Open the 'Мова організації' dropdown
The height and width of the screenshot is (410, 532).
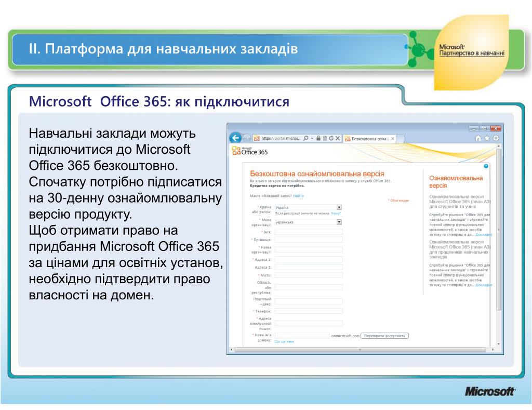[x=339, y=222]
